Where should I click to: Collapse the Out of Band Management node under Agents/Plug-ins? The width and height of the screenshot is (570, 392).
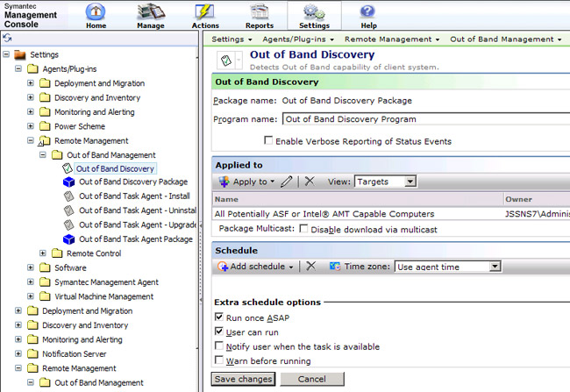click(x=43, y=155)
